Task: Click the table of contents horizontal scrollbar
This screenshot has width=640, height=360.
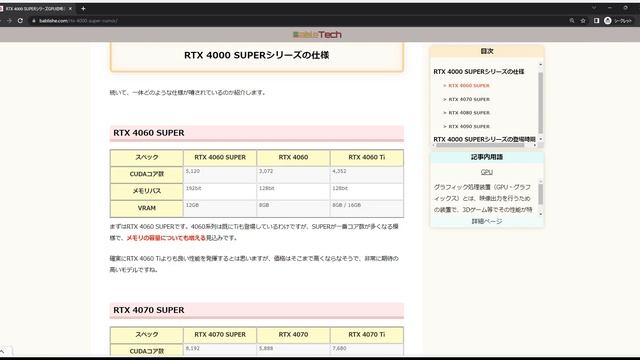Action: point(480,145)
